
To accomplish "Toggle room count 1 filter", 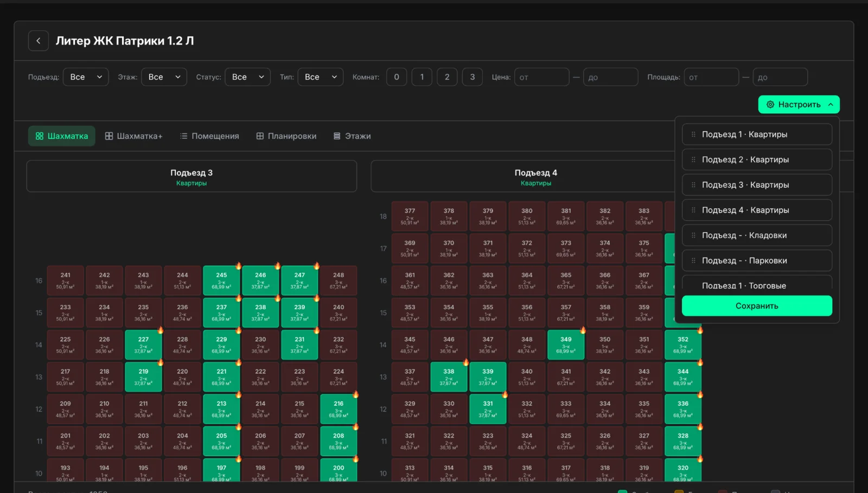I will tap(422, 77).
